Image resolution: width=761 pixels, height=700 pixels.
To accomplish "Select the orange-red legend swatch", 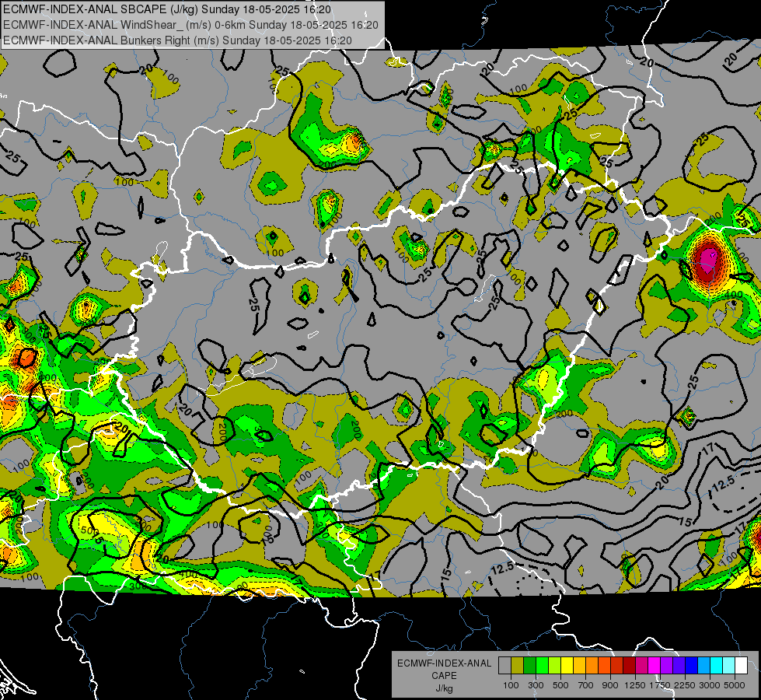I will pos(604,665).
